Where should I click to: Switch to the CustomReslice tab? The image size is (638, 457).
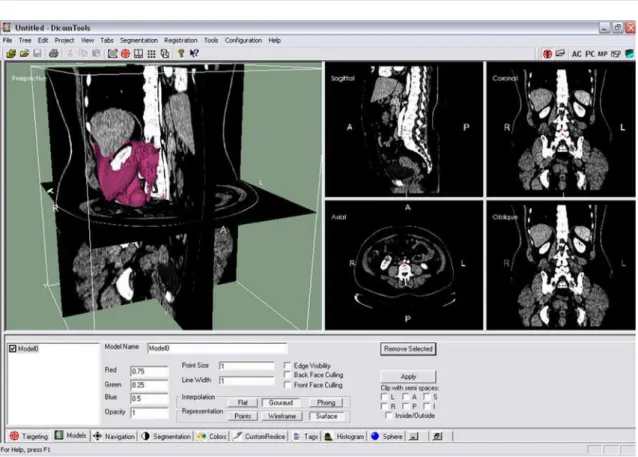259,436
